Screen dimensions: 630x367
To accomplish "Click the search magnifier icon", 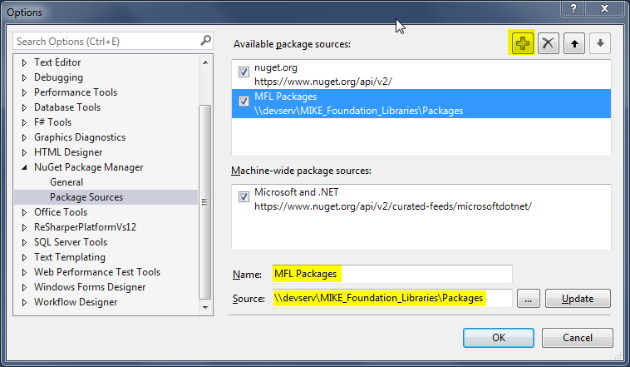I will pos(205,40).
